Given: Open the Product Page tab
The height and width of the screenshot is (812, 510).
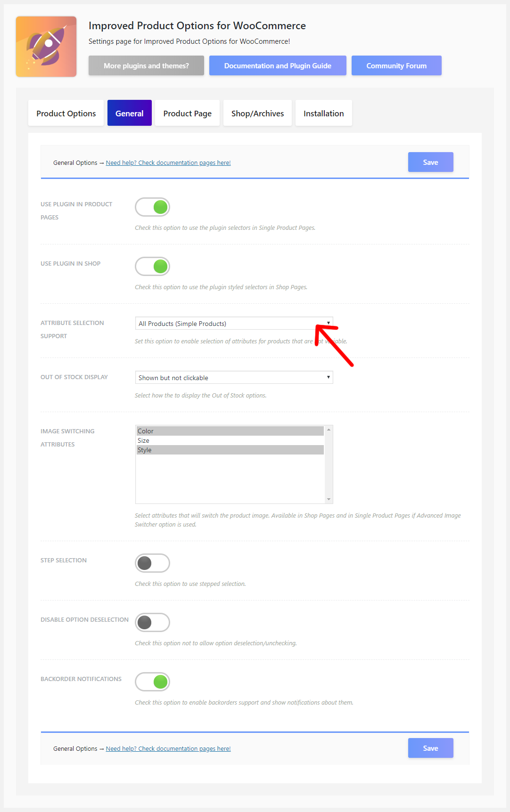Looking at the screenshot, I should 188,113.
